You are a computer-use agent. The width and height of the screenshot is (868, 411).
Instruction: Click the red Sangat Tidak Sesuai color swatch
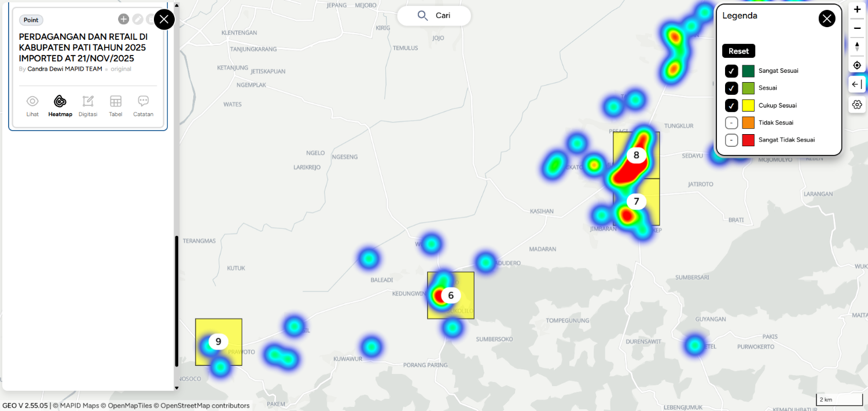pyautogui.click(x=748, y=140)
